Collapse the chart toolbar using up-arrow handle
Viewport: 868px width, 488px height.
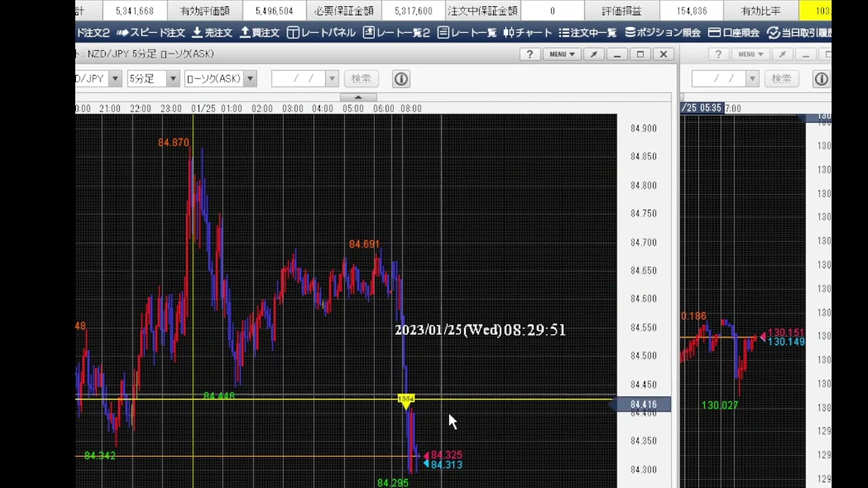tap(358, 97)
